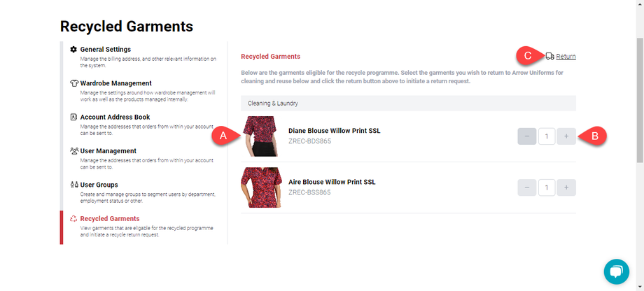Click the User Groups icon
644x291 pixels.
(x=73, y=185)
